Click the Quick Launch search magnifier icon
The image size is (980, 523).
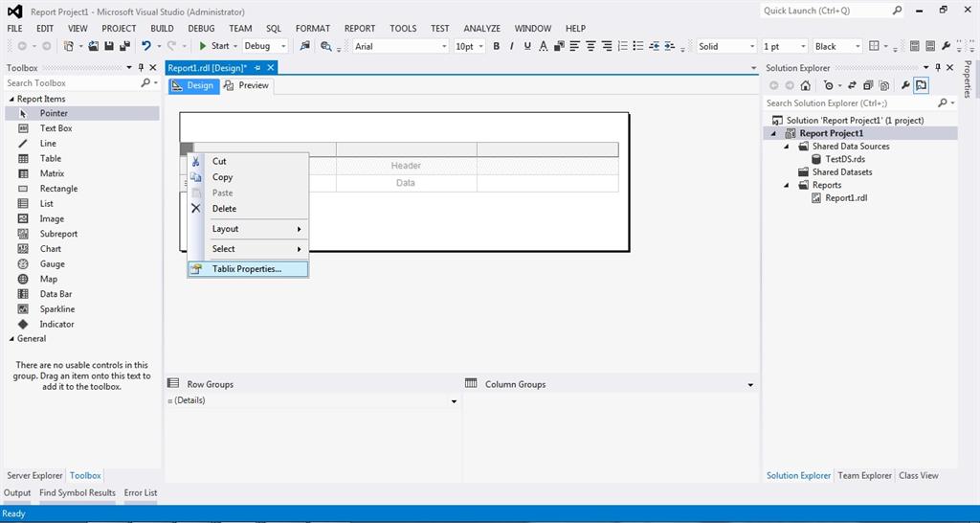(896, 11)
